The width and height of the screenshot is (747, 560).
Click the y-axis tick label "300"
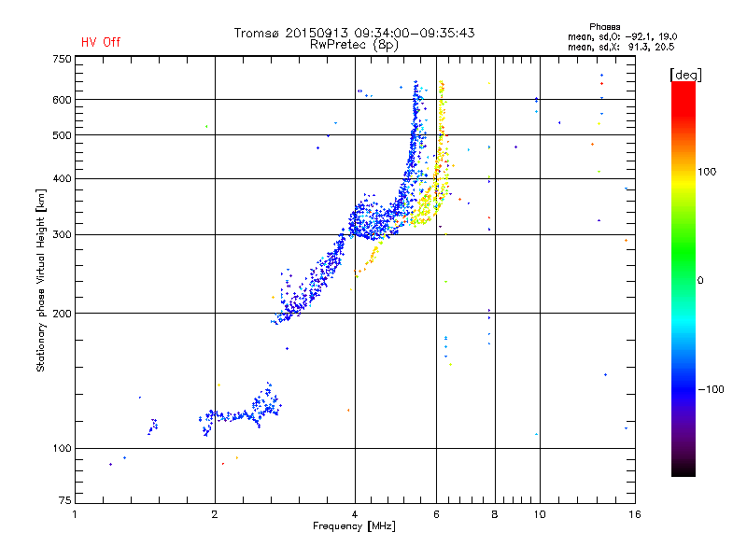(x=62, y=235)
